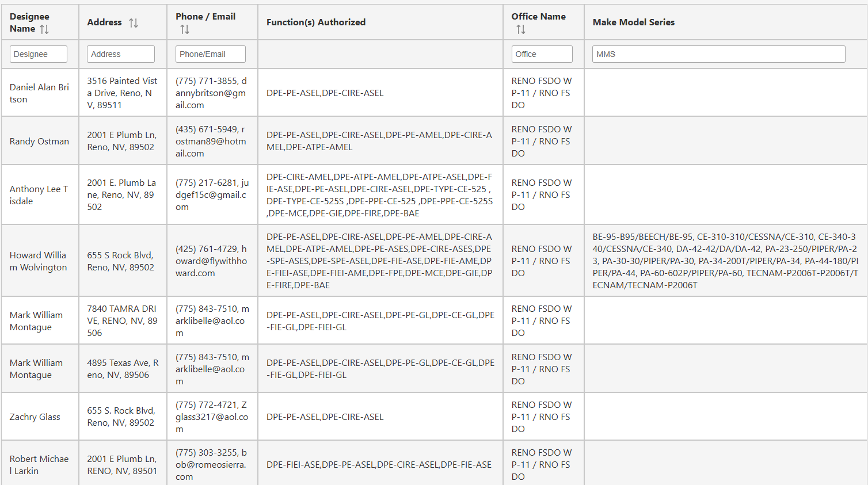The width and height of the screenshot is (868, 485).
Task: Select the Phone/Email filter box
Action: coord(210,54)
